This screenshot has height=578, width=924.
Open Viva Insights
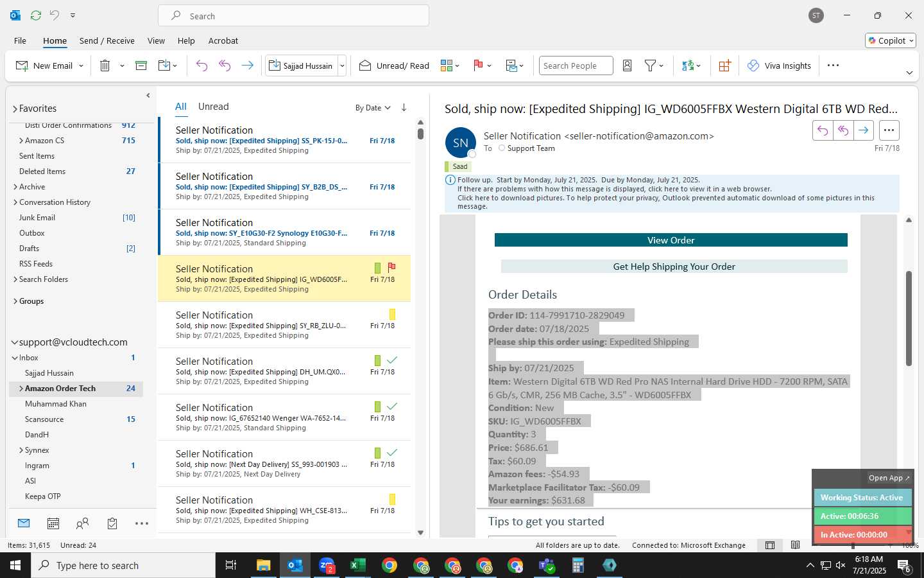tap(779, 66)
